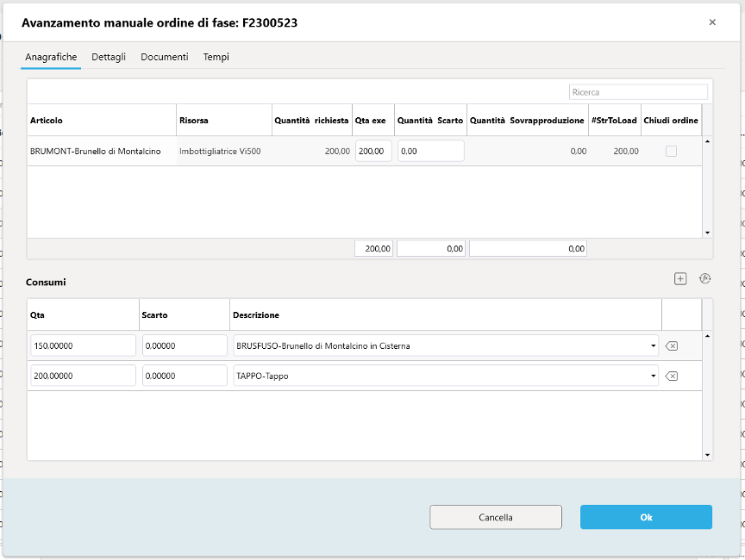The image size is (745, 560).
Task: Select the BRUMONT-Brunello di Montalcino cell
Action: point(102,152)
